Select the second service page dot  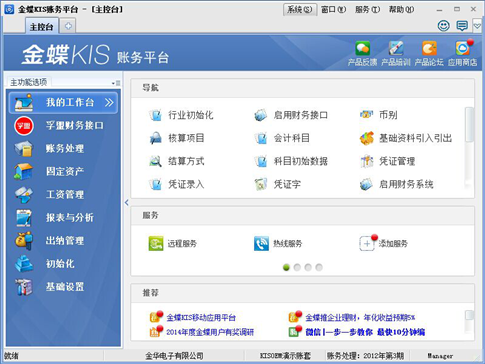click(x=297, y=267)
